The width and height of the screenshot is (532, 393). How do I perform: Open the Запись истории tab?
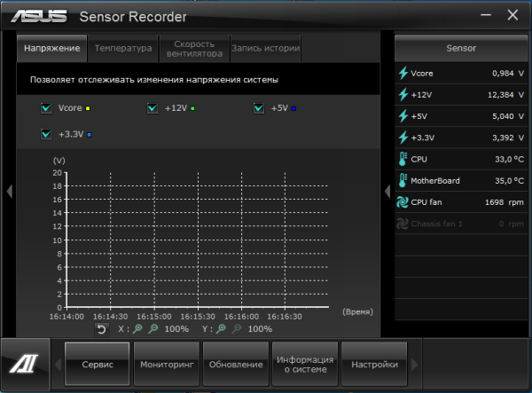click(266, 48)
